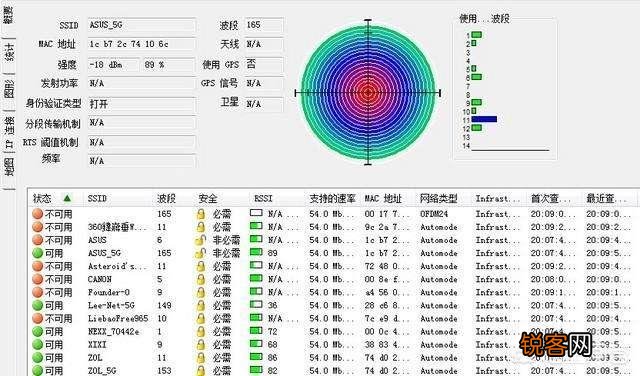640x376 pixels.
Task: Click the open padlock icon in ASUS row
Action: (200, 240)
